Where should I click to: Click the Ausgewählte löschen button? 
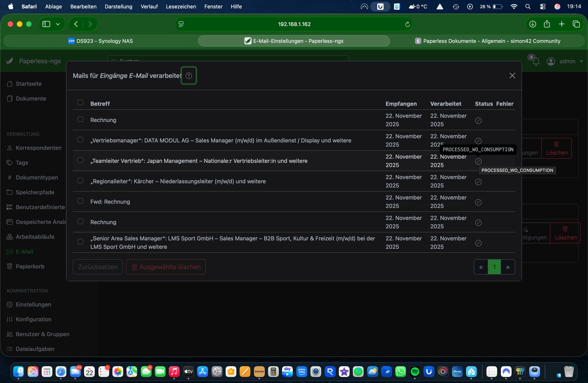coord(166,267)
